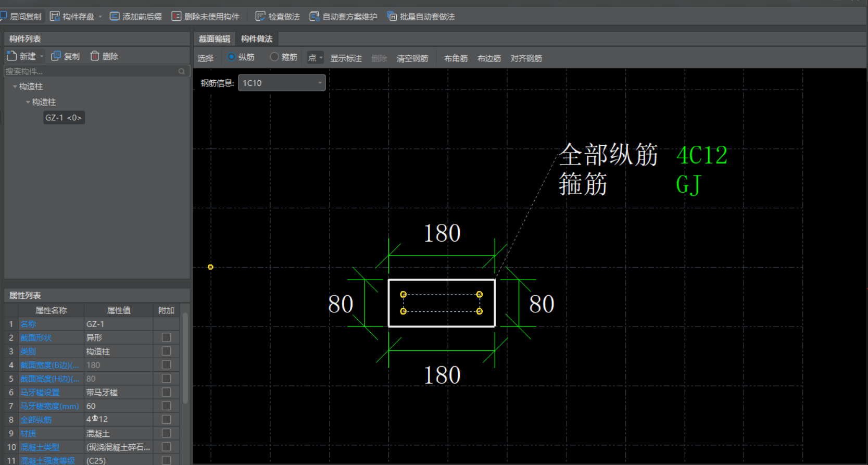The width and height of the screenshot is (868, 465).
Task: Toggle the 附加 checkbox for 截面形状
Action: 167,337
